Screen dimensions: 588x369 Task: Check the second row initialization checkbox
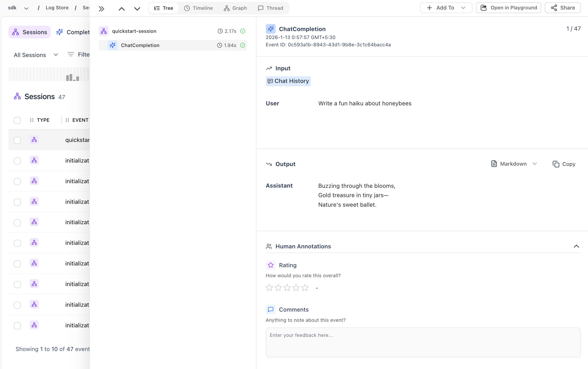[17, 161]
